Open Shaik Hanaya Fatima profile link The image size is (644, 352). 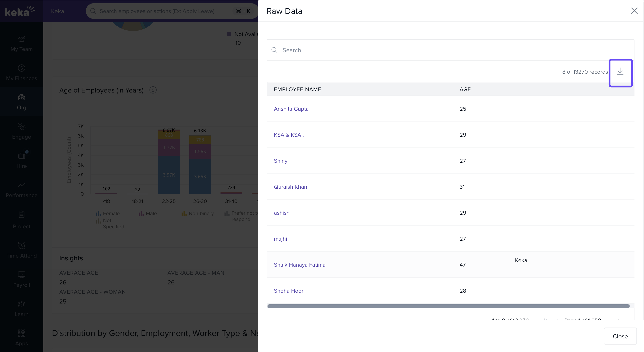[299, 265]
